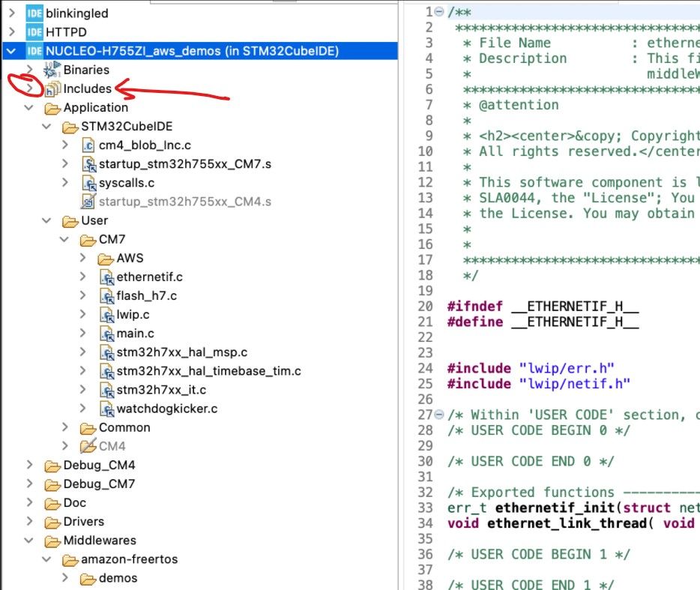Click the Application folder icon
Viewport: 700px width, 590px height.
pos(52,108)
